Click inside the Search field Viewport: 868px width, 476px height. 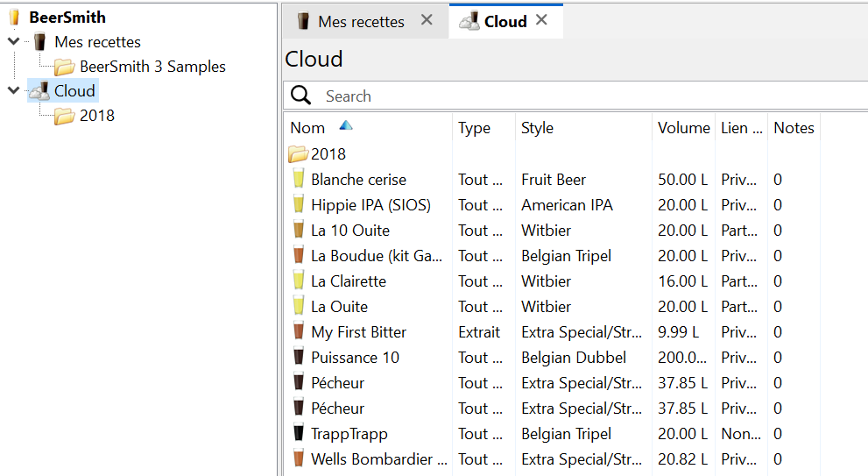[578, 96]
